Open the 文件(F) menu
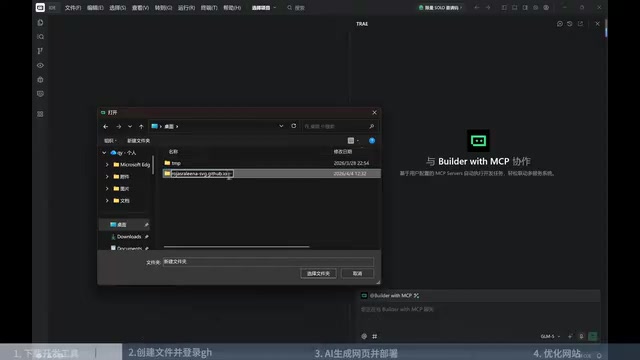The width and height of the screenshot is (640, 360). click(73, 8)
